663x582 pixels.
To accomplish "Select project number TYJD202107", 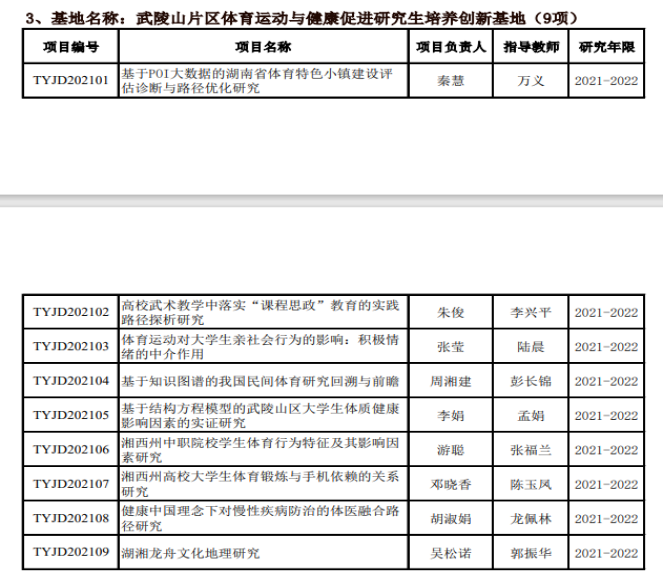I will [71, 484].
